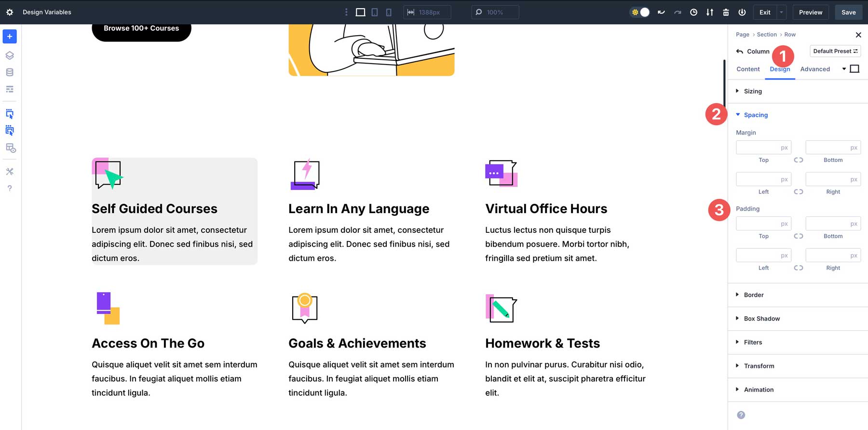Viewport: 868px width, 430px height.
Task: Expand the Box Shadow section
Action: (761, 319)
